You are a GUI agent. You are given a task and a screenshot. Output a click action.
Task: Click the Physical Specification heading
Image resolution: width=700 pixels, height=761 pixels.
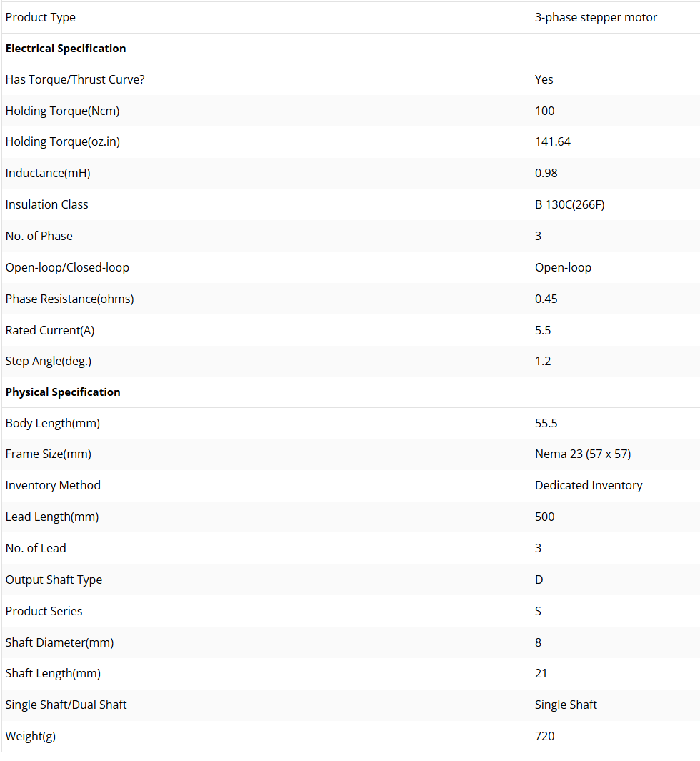coord(63,392)
